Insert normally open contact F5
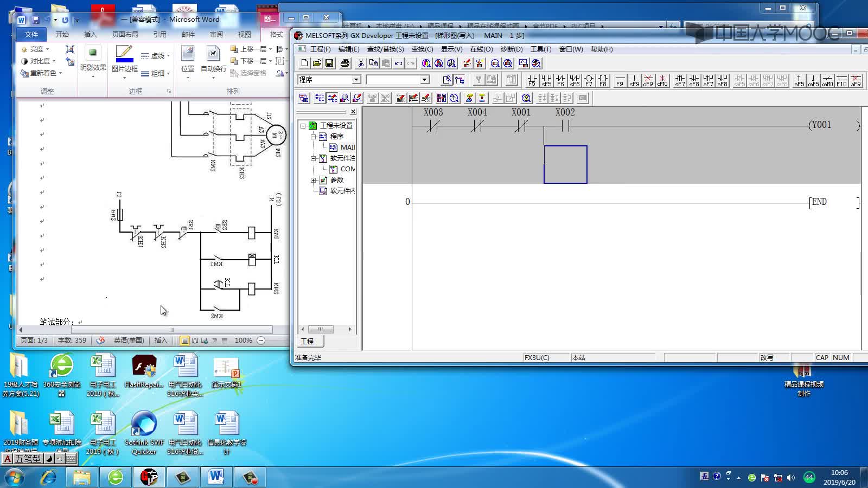The height and width of the screenshot is (488, 868). (532, 80)
